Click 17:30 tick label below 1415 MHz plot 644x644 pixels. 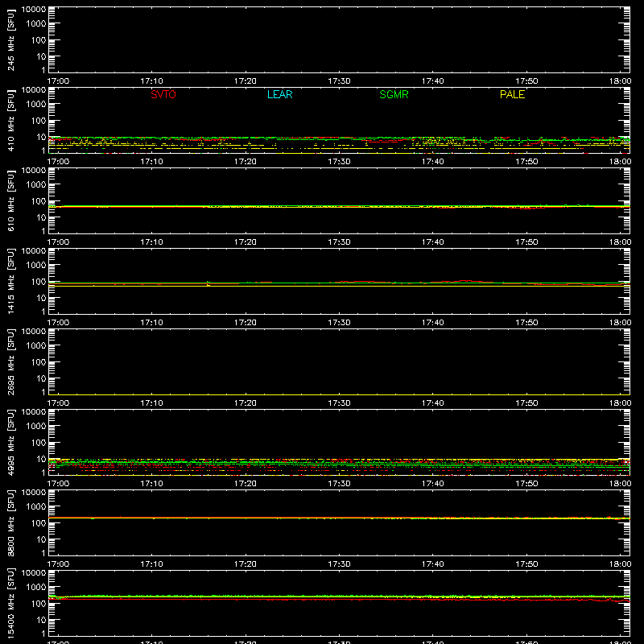pyautogui.click(x=339, y=323)
